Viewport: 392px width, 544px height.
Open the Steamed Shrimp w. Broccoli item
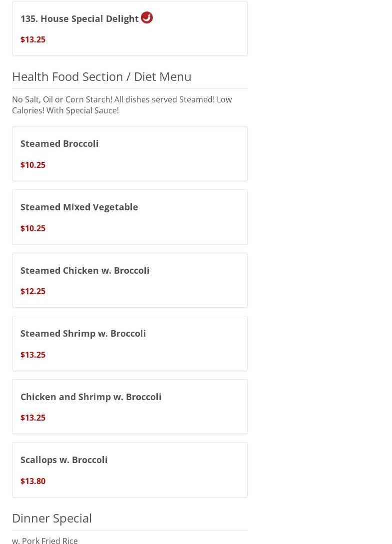[83, 333]
